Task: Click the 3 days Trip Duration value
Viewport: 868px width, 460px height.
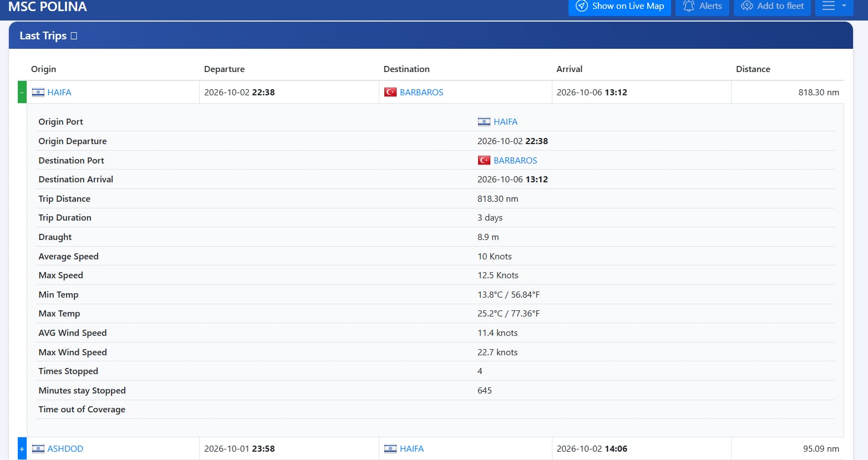Action: click(490, 218)
